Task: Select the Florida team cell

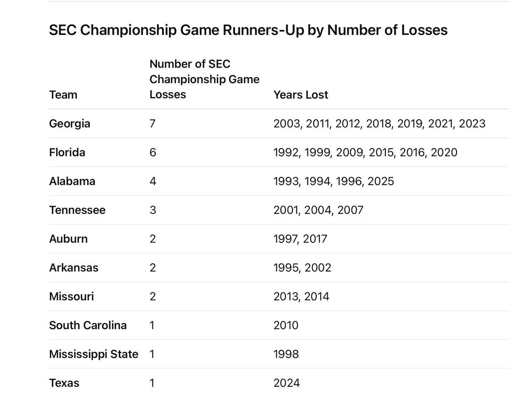Action: (67, 152)
